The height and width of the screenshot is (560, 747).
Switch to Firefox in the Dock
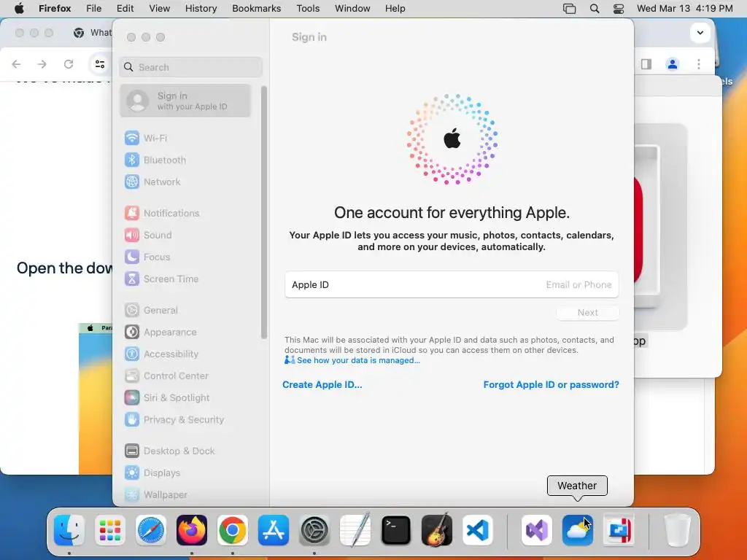(x=192, y=530)
